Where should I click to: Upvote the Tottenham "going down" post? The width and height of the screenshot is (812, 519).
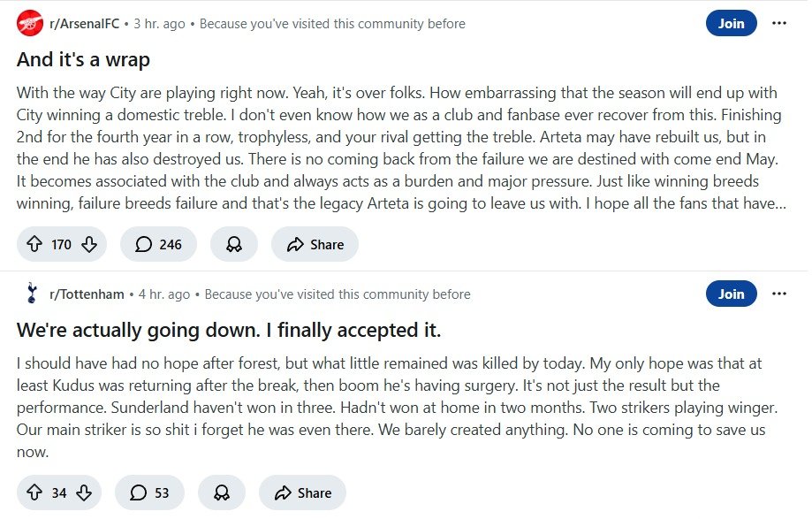[34, 493]
